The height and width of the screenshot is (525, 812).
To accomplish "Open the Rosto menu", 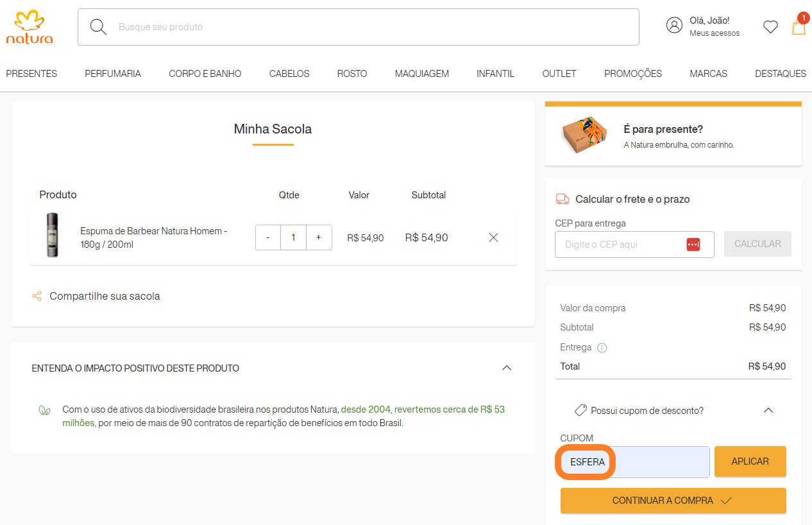I will 352,74.
